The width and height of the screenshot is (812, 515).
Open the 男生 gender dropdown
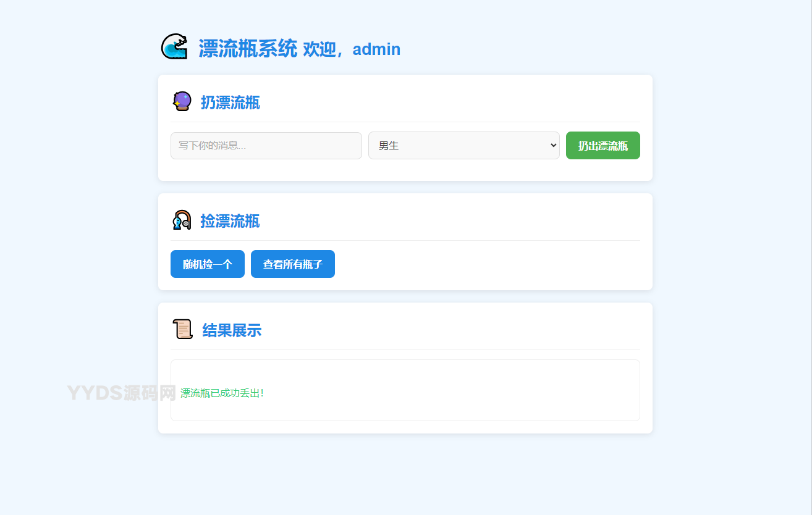click(464, 146)
